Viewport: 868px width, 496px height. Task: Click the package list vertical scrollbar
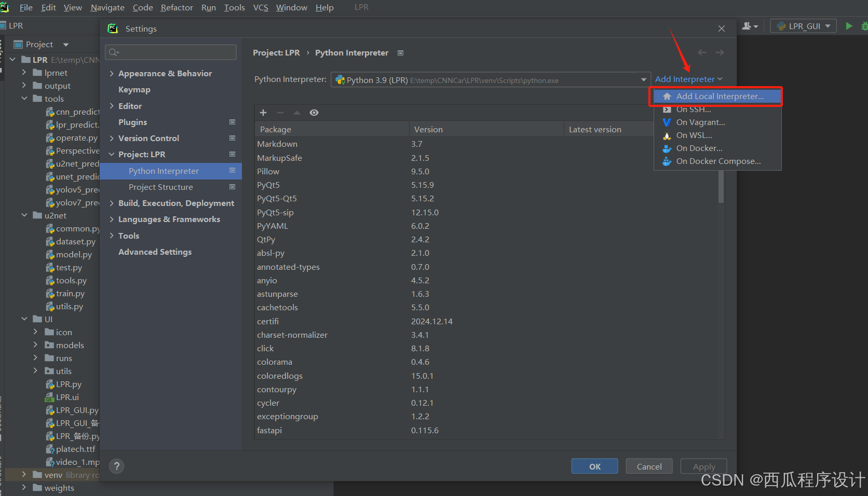721,187
